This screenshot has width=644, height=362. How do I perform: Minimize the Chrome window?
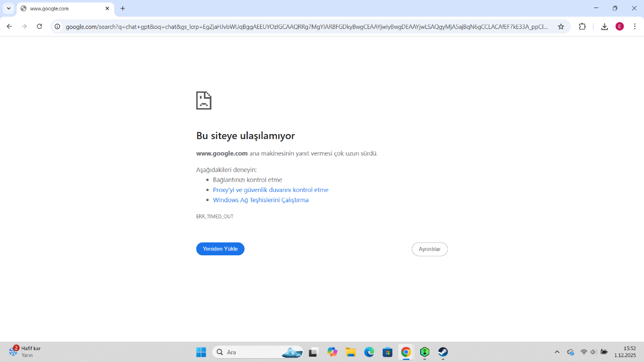596,8
